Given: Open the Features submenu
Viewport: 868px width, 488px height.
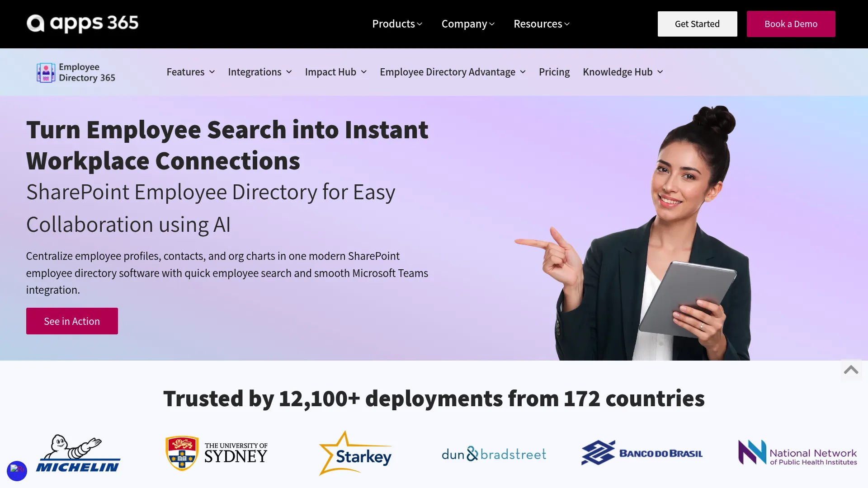Looking at the screenshot, I should click(x=191, y=72).
